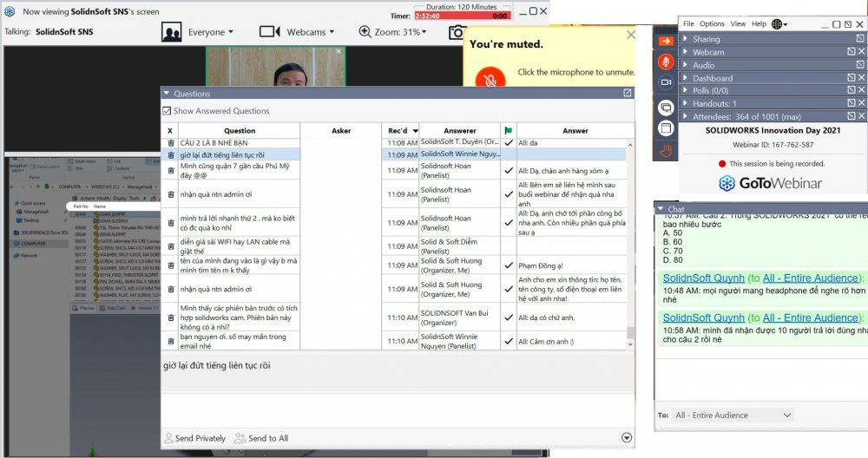868x458 pixels.
Task: Open the Help menu
Action: (759, 23)
